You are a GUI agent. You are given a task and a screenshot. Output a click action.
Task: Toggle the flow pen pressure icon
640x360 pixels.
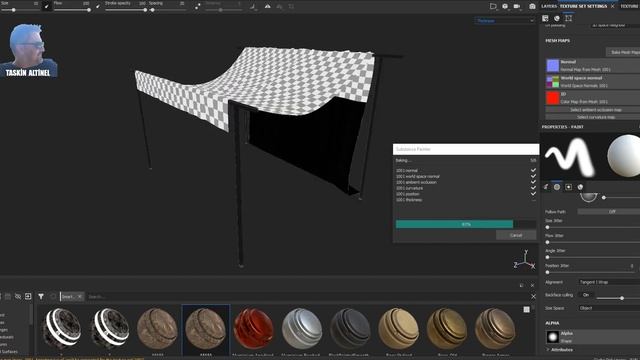click(x=98, y=6)
